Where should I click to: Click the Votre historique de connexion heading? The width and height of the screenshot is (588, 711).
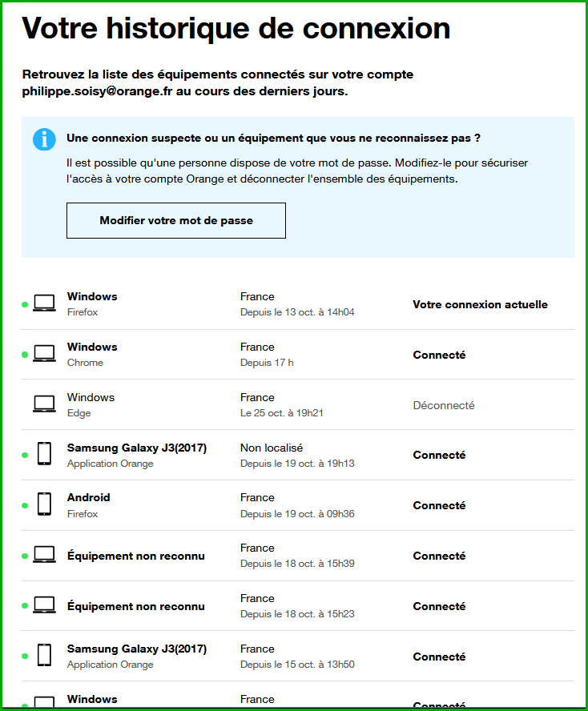coord(236,29)
